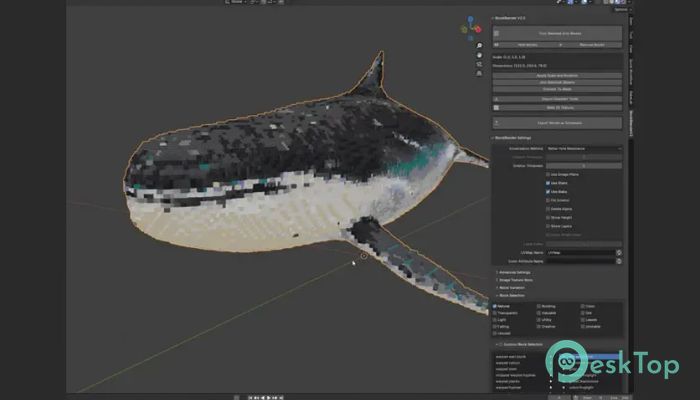Check the Light block category
This screenshot has width=700, height=400.
[x=495, y=320]
